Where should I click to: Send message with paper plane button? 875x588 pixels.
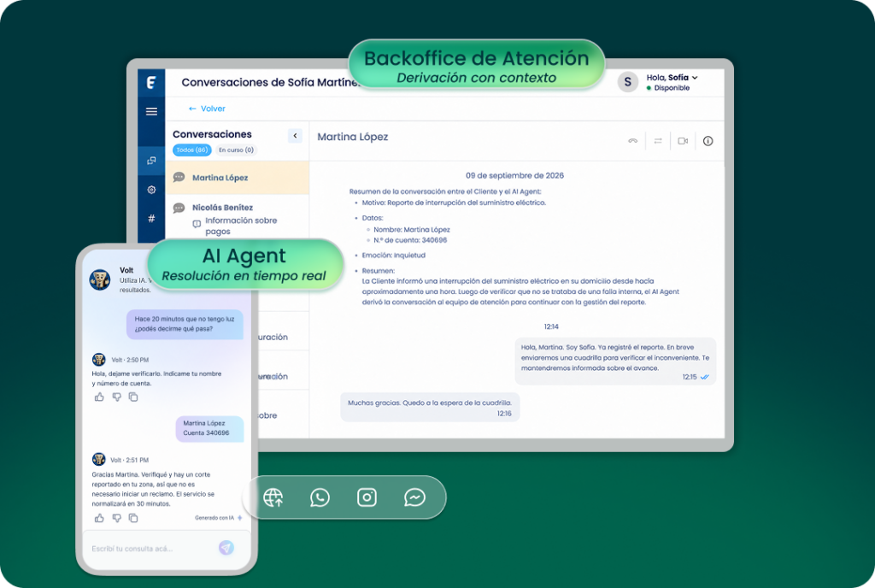pos(226,547)
